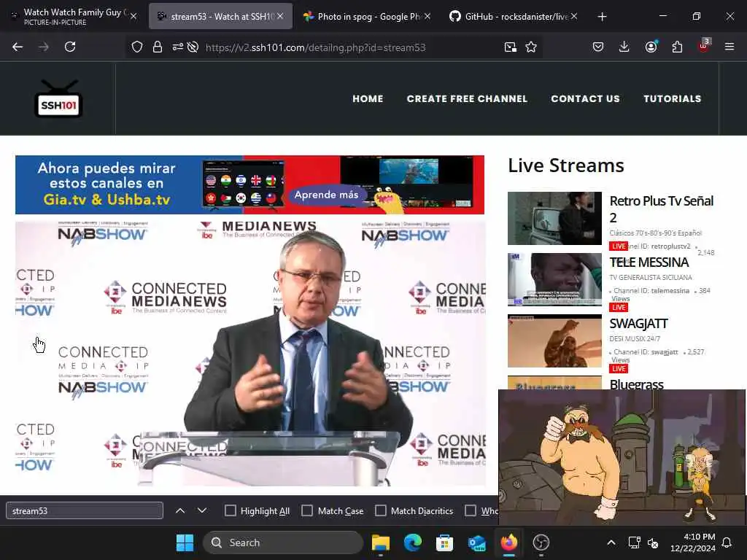Image resolution: width=747 pixels, height=560 pixels.
Task: Close the GitHub rocksdanister tab
Action: click(574, 16)
